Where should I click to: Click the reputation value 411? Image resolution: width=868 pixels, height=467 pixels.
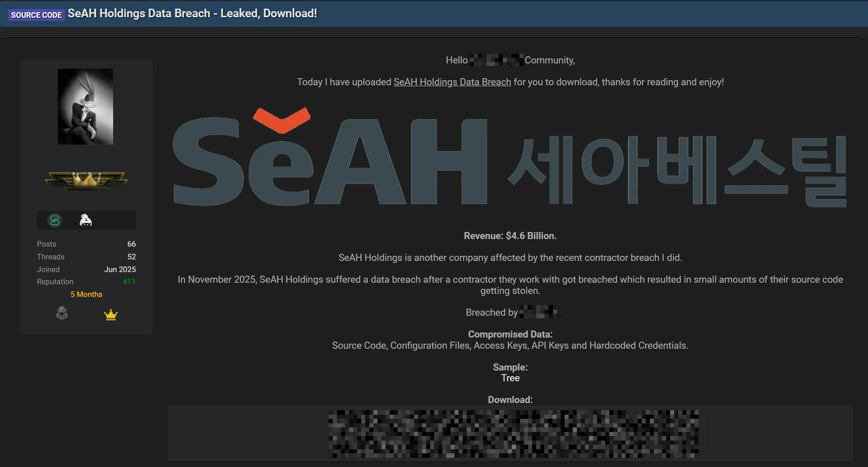pos(129,281)
